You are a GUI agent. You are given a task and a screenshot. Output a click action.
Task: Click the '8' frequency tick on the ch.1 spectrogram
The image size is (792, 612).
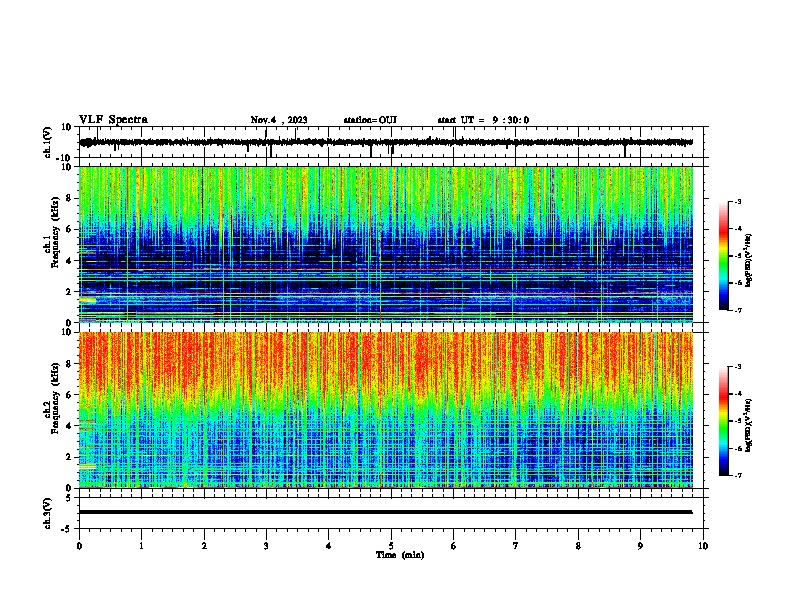point(68,198)
